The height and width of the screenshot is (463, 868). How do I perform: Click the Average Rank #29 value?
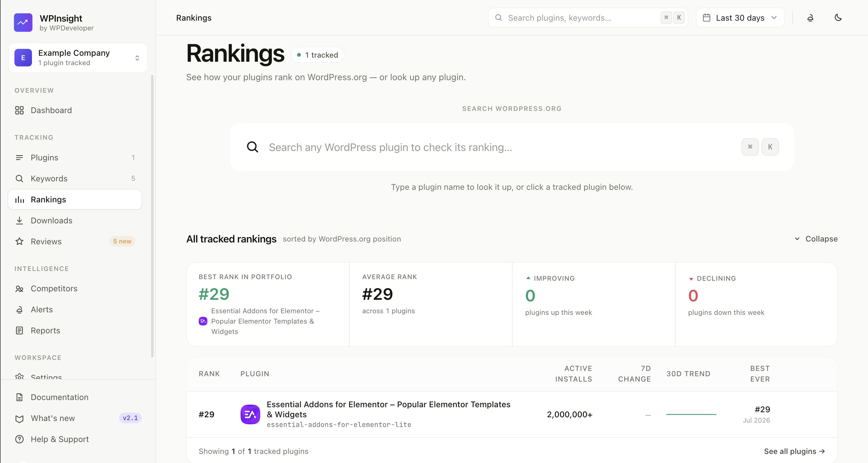coord(377,294)
